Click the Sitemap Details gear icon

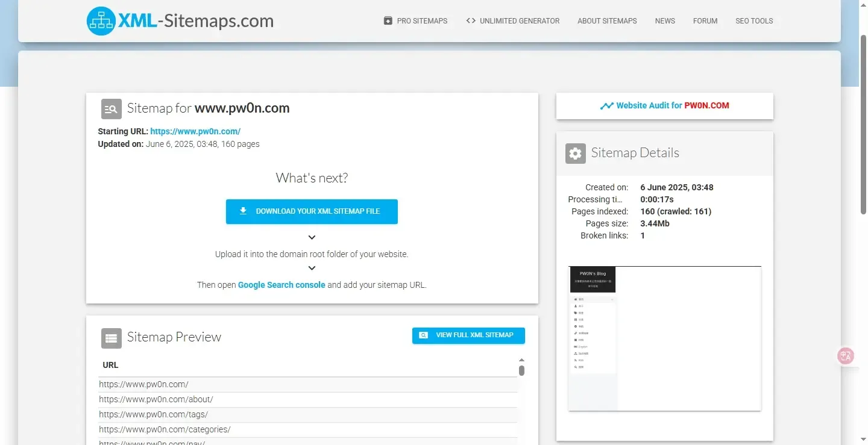(x=576, y=154)
